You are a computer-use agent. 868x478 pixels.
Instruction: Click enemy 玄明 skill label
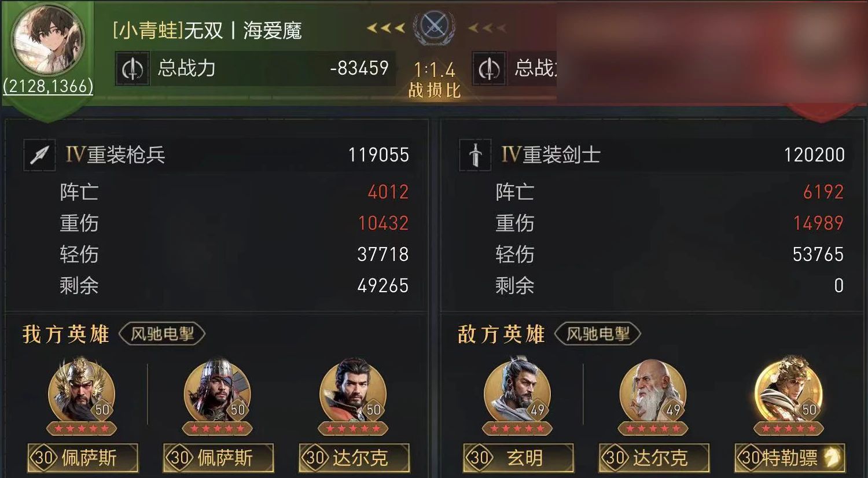[518, 458]
